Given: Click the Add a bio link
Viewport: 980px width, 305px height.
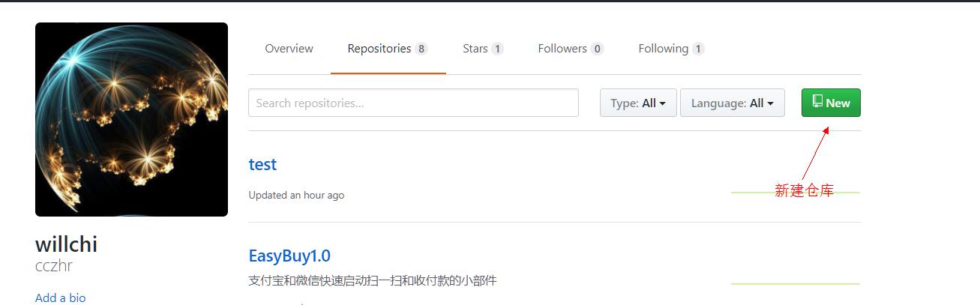Looking at the screenshot, I should 60,298.
